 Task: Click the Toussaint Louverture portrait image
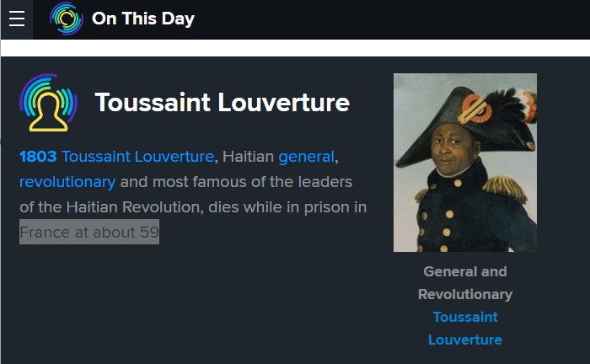tap(464, 163)
